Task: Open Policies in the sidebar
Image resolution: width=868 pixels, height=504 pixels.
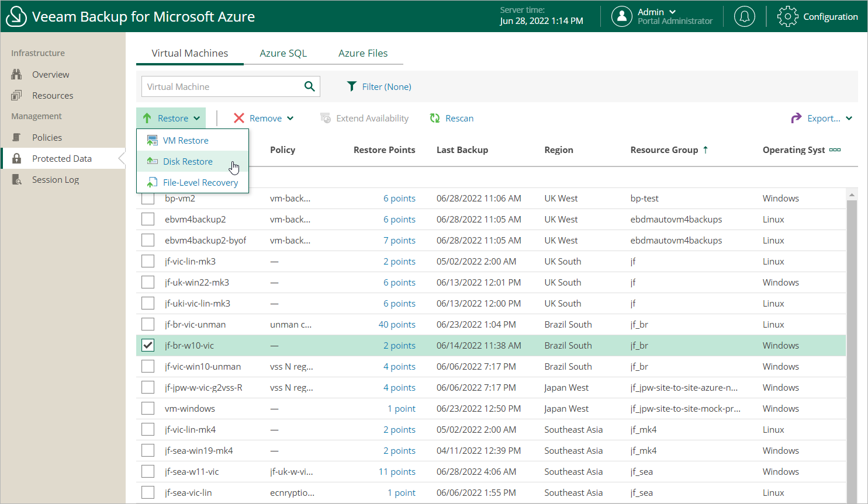Action: [x=47, y=138]
